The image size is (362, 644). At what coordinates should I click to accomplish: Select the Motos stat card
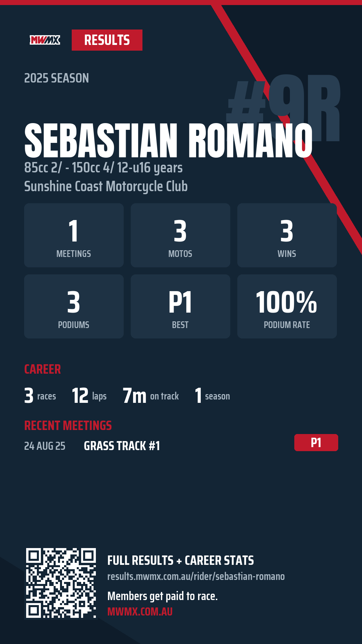180,235
